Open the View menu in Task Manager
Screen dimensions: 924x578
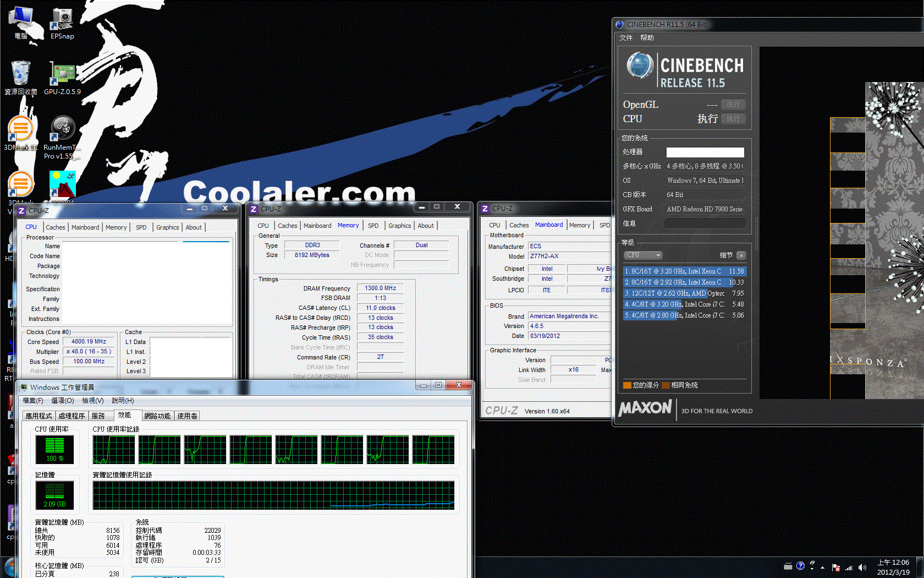pyautogui.click(x=93, y=401)
